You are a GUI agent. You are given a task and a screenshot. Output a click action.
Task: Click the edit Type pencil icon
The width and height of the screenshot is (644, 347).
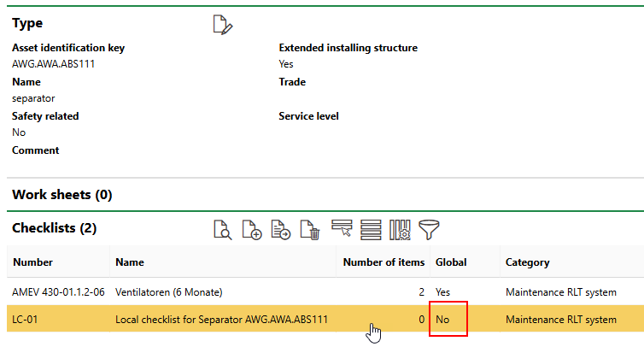click(x=222, y=25)
